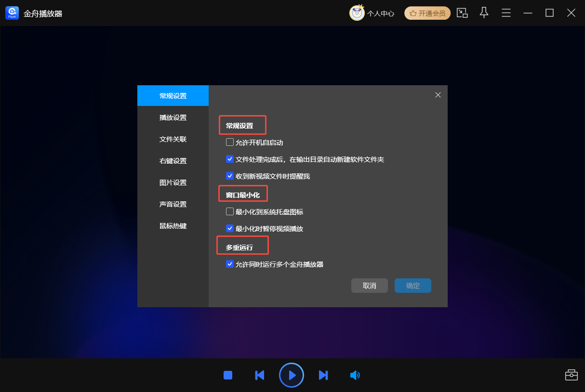Screen dimensions: 585x392
Task: Switch to mini window mode icon
Action: pos(462,13)
